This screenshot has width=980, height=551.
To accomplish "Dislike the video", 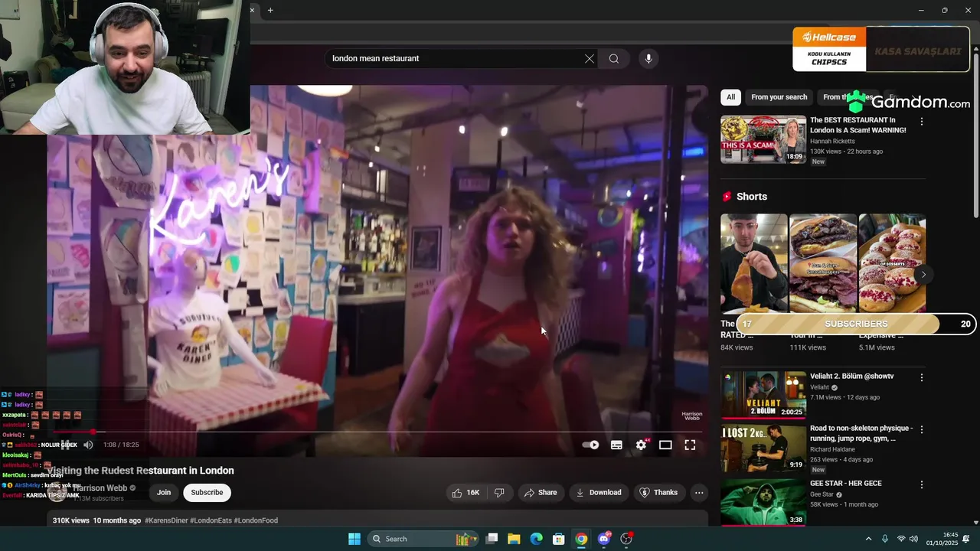I will (499, 493).
